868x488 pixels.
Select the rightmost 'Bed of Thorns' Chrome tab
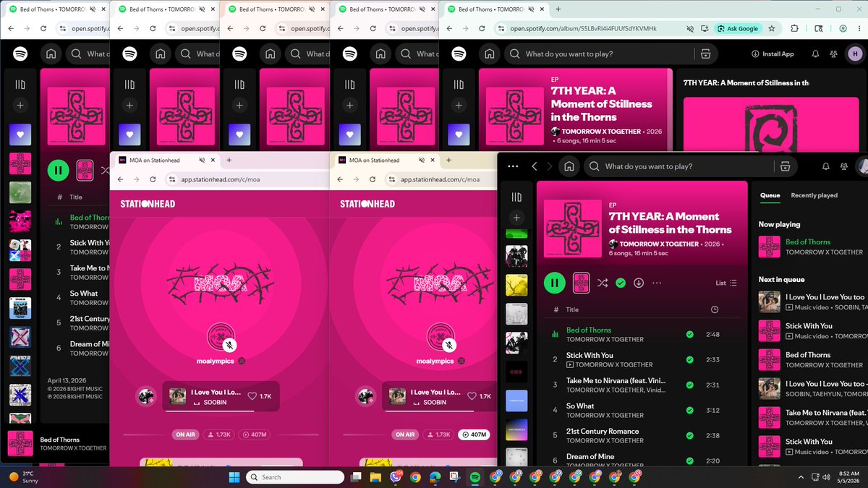492,9
